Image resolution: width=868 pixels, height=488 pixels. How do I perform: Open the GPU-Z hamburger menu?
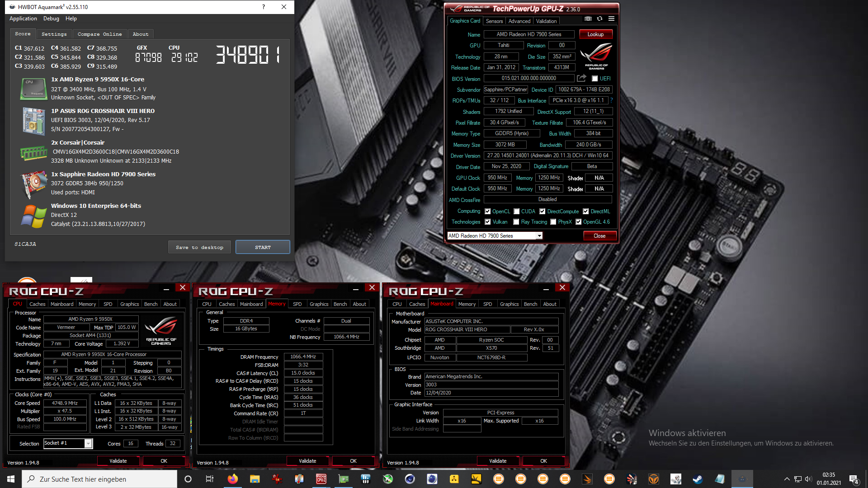tap(611, 19)
